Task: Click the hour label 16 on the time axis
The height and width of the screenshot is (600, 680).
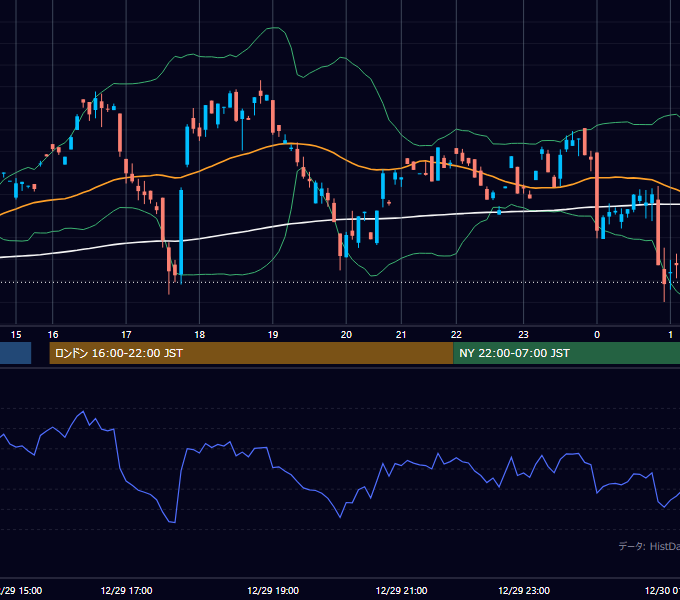Action: point(53,335)
